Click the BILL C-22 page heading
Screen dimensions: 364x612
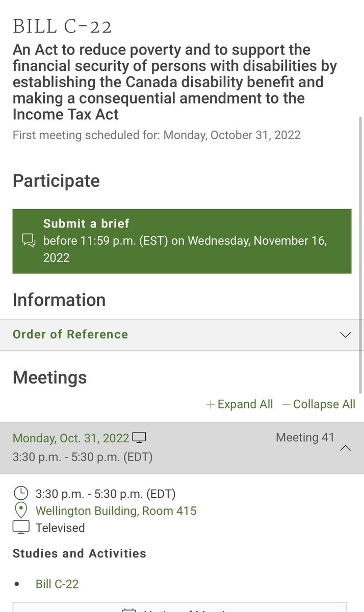[x=62, y=25]
